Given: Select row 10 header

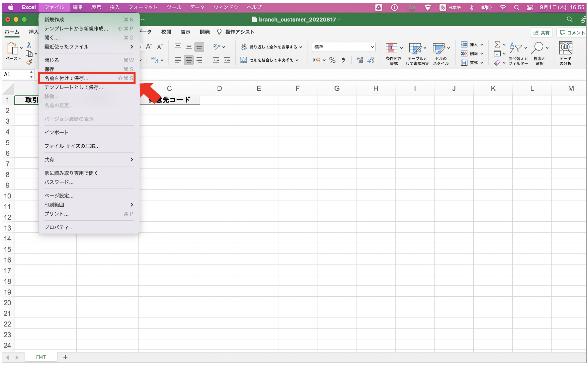Looking at the screenshot, I should pyautogui.click(x=8, y=196).
